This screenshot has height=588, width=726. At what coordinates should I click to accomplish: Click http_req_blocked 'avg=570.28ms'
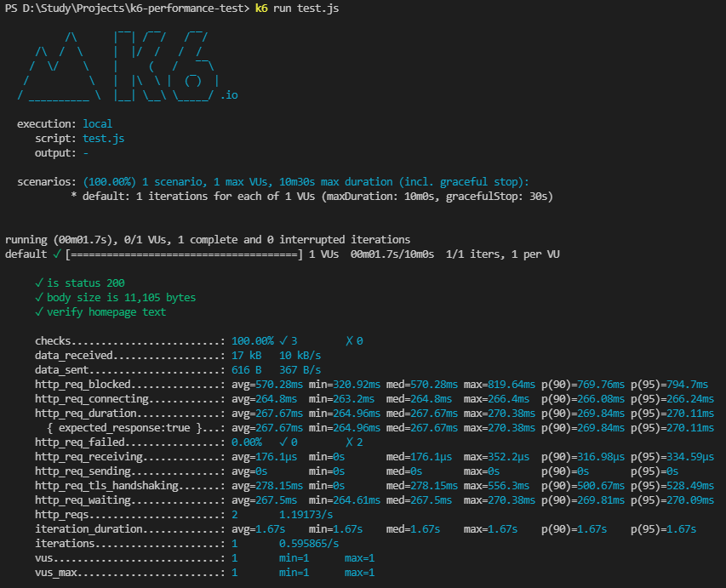[x=267, y=385]
